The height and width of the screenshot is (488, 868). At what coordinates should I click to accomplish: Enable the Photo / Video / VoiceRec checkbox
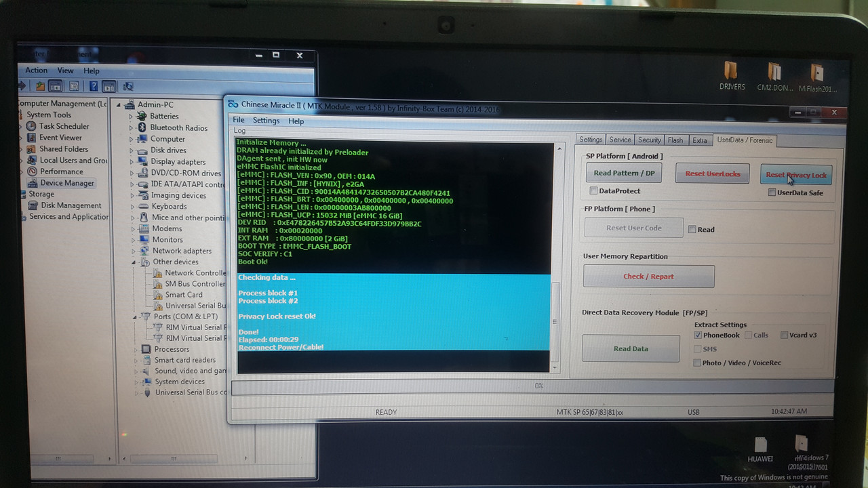(x=698, y=363)
